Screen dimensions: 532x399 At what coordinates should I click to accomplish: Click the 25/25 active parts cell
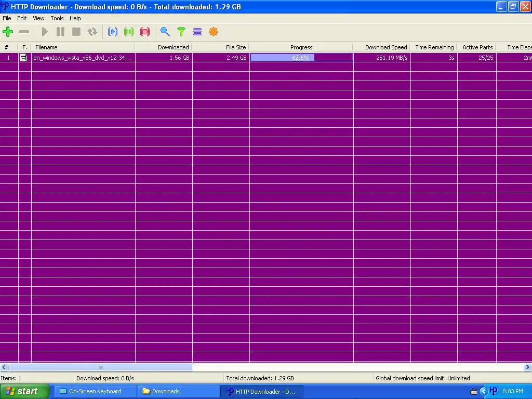pos(477,58)
